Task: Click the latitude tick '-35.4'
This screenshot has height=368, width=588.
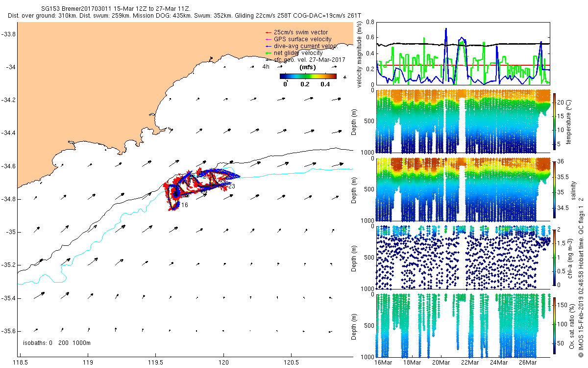Action: pyautogui.click(x=8, y=298)
